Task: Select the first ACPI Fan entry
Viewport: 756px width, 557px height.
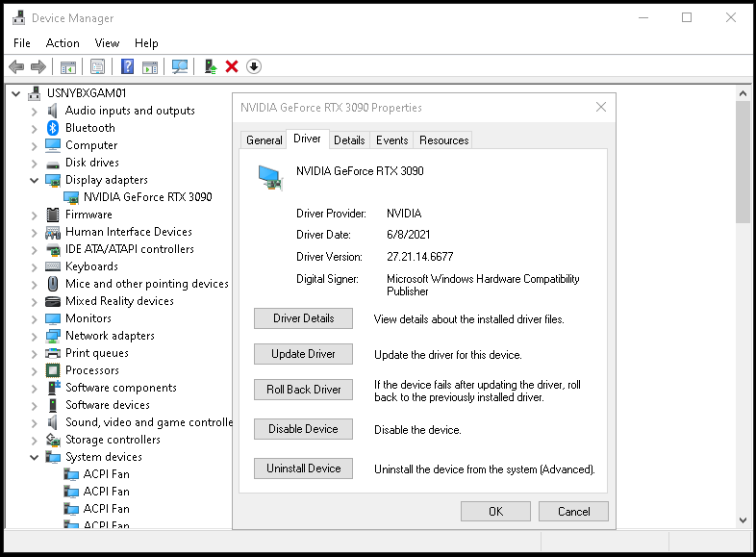Action: tap(106, 474)
